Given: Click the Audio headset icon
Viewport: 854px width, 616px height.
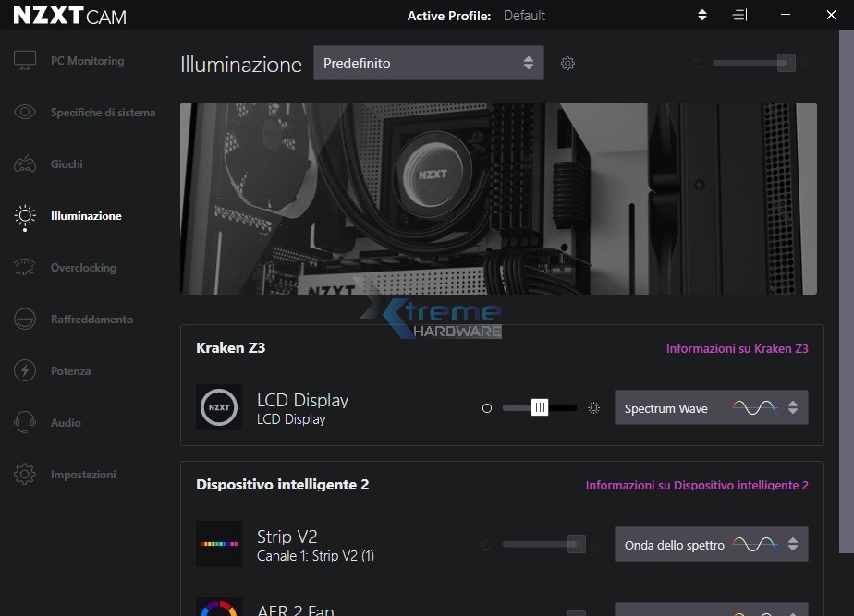Looking at the screenshot, I should click(x=25, y=423).
